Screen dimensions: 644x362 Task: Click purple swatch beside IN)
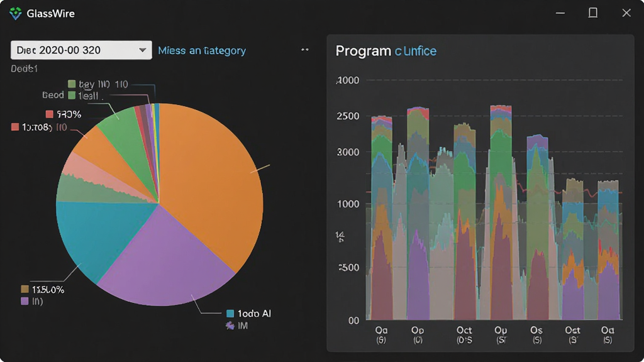click(x=25, y=301)
